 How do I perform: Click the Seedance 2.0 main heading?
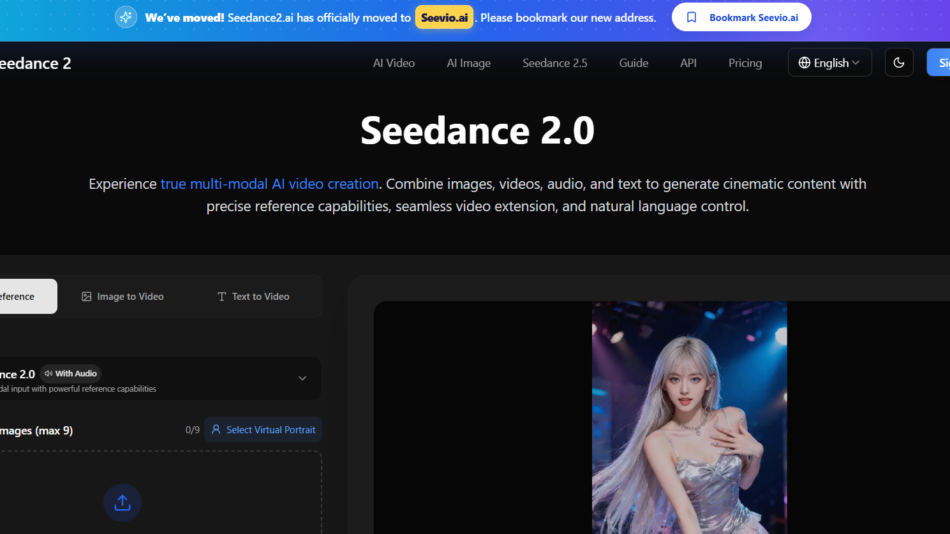point(477,130)
